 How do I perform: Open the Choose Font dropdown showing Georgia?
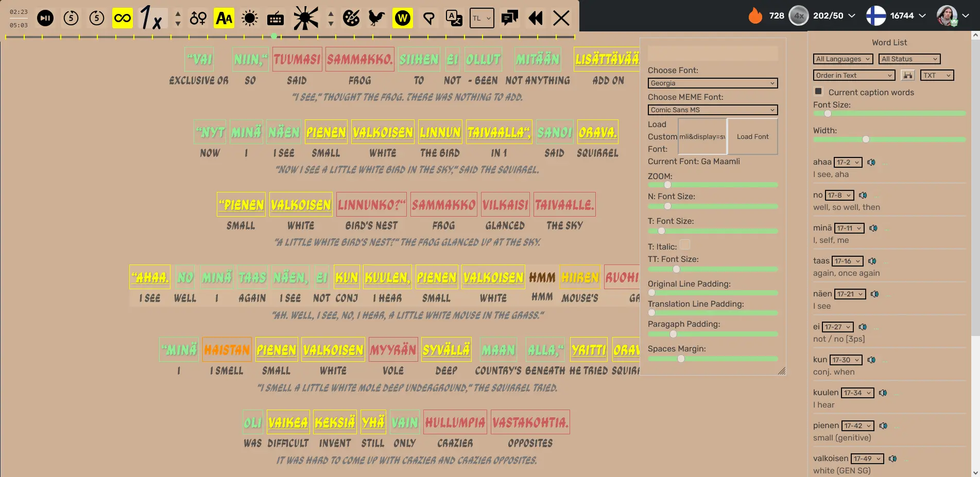[x=713, y=83]
